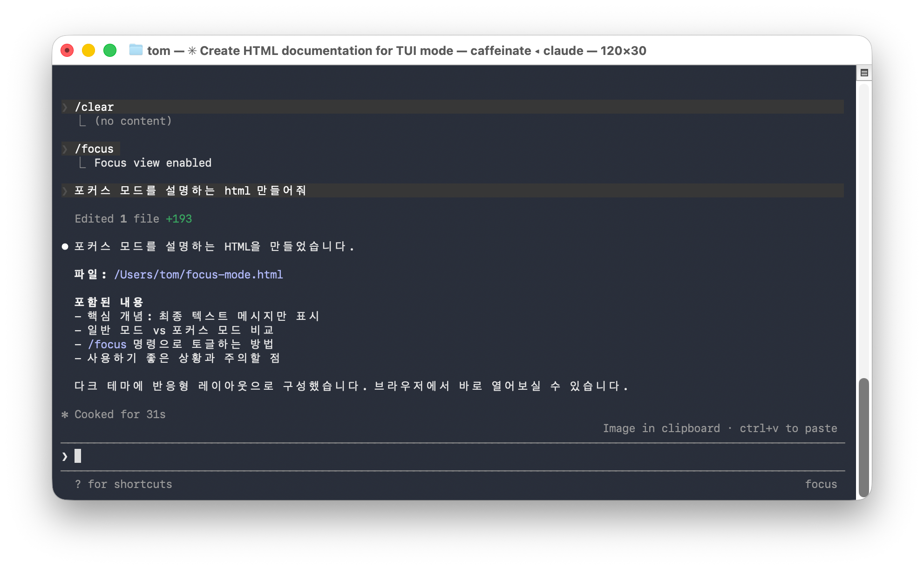This screenshot has height=569, width=924.
Task: Click the chevron next to /focus command
Action: click(x=65, y=149)
